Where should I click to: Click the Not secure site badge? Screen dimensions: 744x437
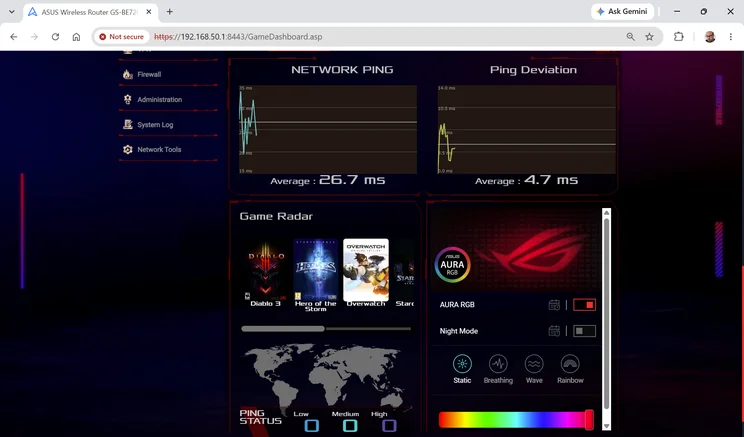click(x=121, y=37)
